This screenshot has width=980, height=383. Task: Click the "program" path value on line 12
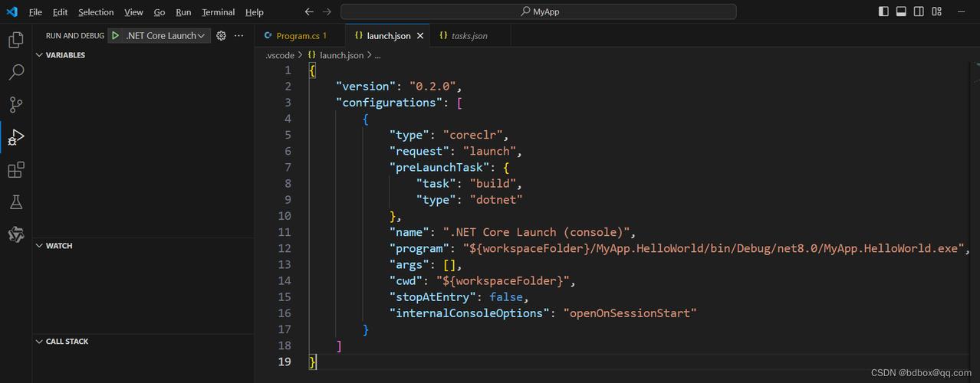point(714,248)
